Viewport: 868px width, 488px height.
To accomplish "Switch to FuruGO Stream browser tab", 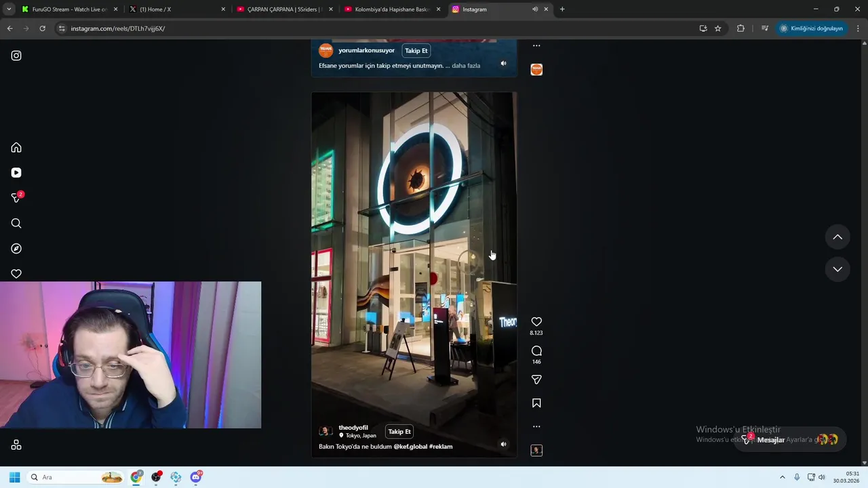I will point(69,9).
